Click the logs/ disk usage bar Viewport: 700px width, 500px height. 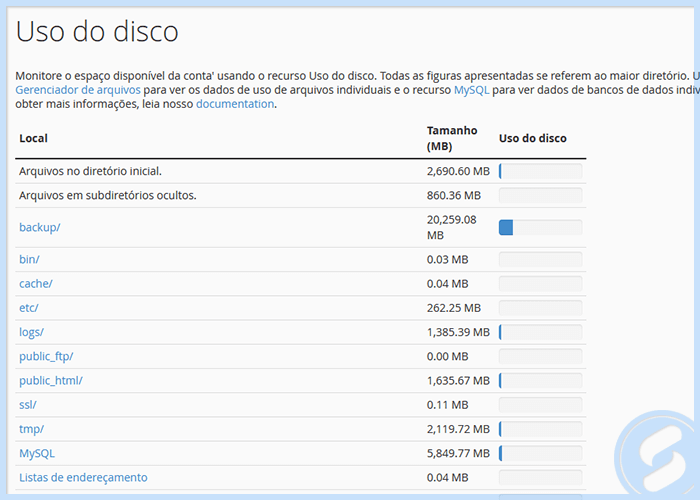click(541, 332)
